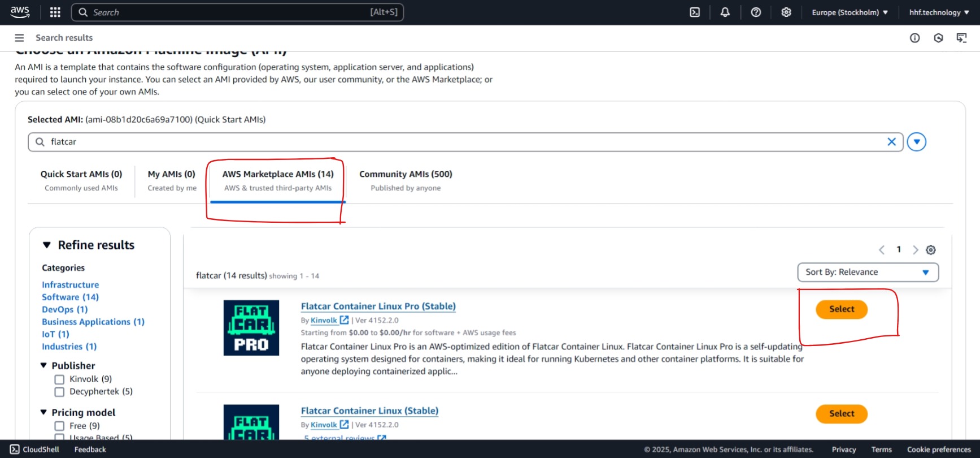
Task: Toggle the hamburger navigation menu
Action: (x=19, y=38)
